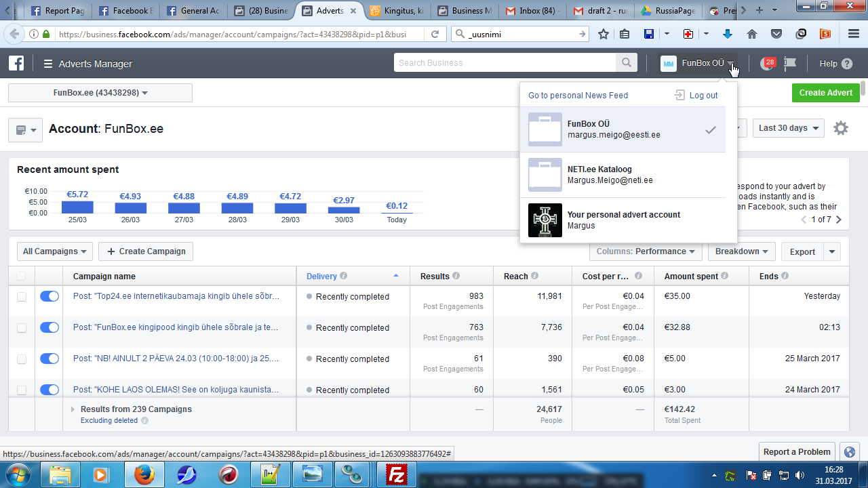
Task: Open Windows Explorer from the taskbar
Action: pos(60,474)
